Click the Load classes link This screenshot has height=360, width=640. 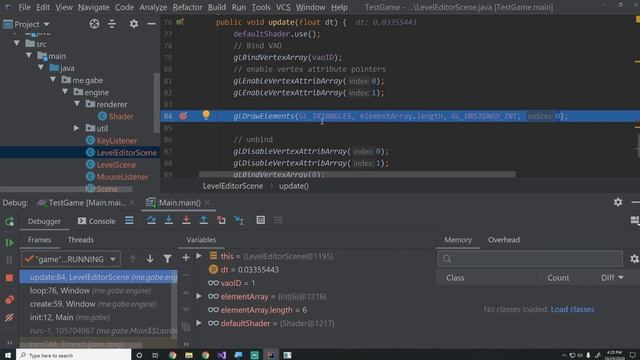[x=572, y=309]
